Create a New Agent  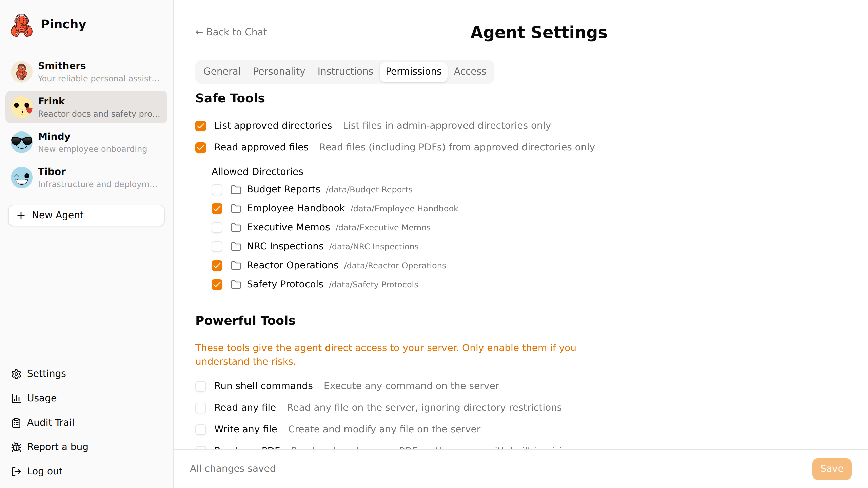[86, 215]
